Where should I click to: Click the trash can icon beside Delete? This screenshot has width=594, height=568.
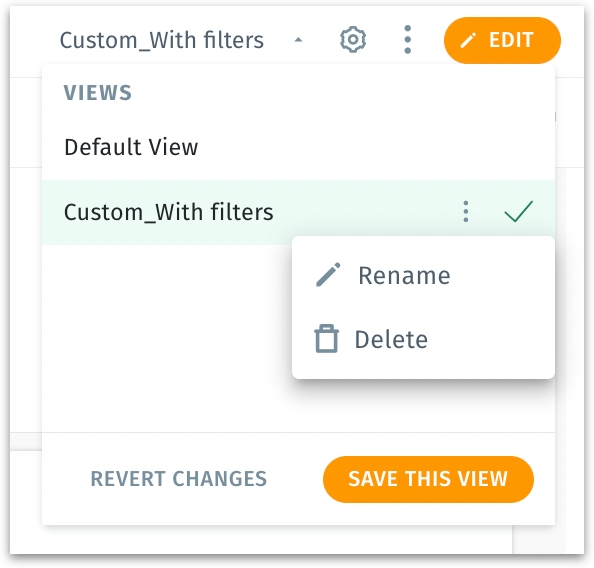326,339
